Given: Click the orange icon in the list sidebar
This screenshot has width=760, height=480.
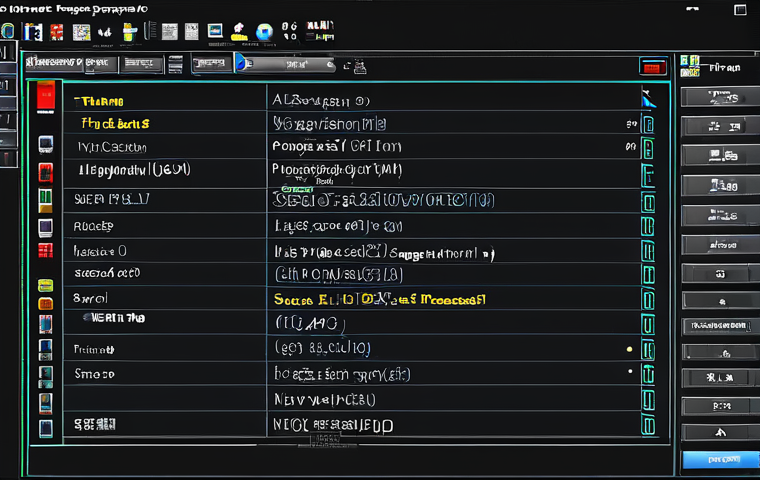Looking at the screenshot, I should pyautogui.click(x=46, y=304).
